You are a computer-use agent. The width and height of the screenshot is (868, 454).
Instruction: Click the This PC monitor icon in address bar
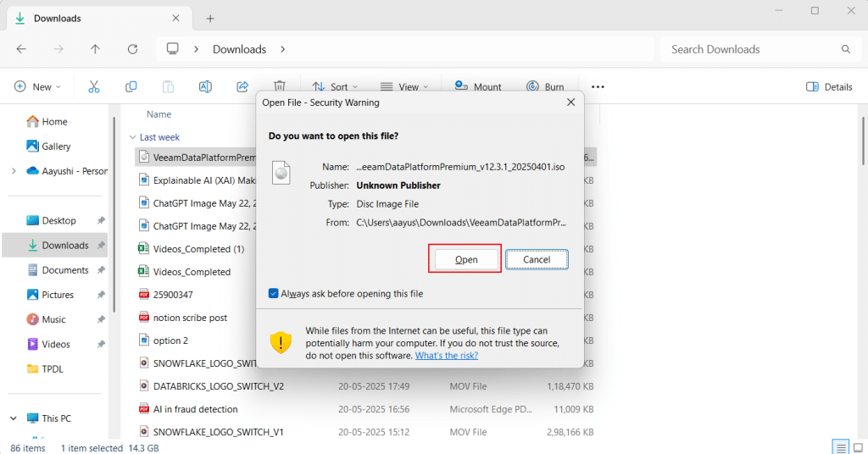click(x=173, y=48)
